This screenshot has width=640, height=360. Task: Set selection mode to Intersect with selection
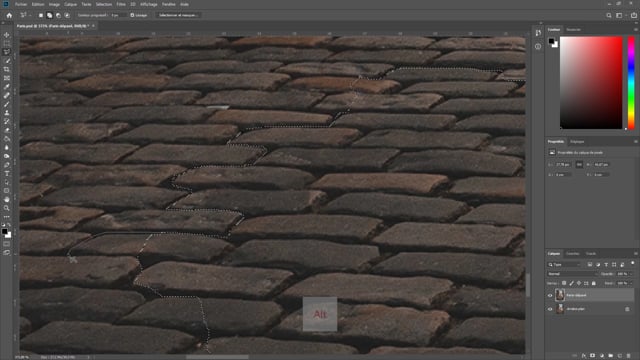[67, 15]
